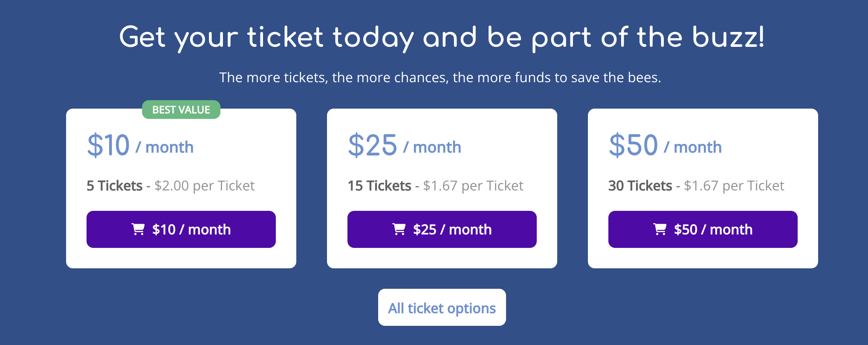The image size is (868, 345).
Task: Click the cart icon on $50 button
Action: click(x=660, y=229)
